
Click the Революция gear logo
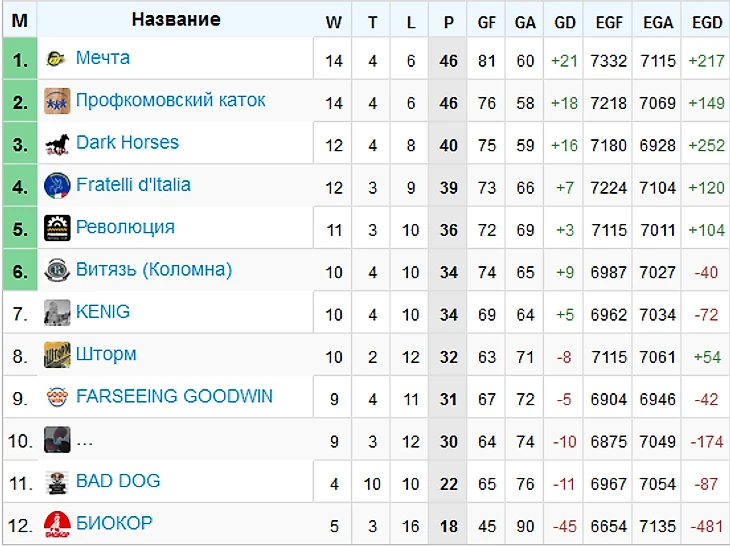(57, 228)
